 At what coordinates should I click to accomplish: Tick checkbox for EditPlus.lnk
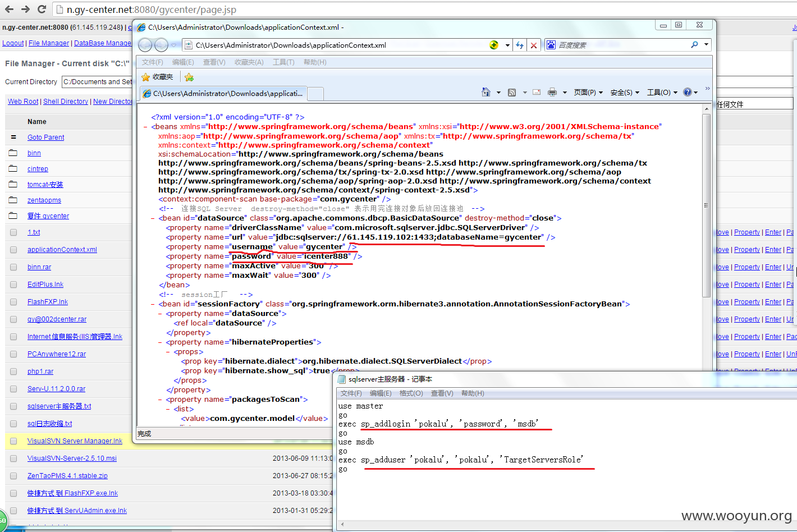13,285
